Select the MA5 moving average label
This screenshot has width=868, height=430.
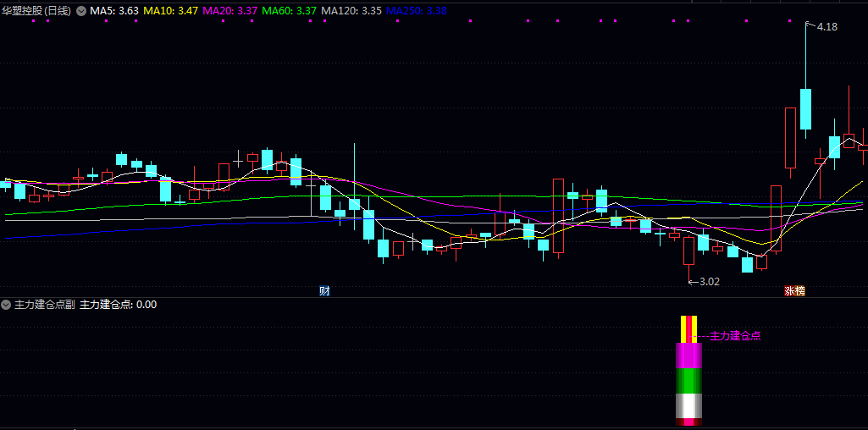click(x=114, y=11)
